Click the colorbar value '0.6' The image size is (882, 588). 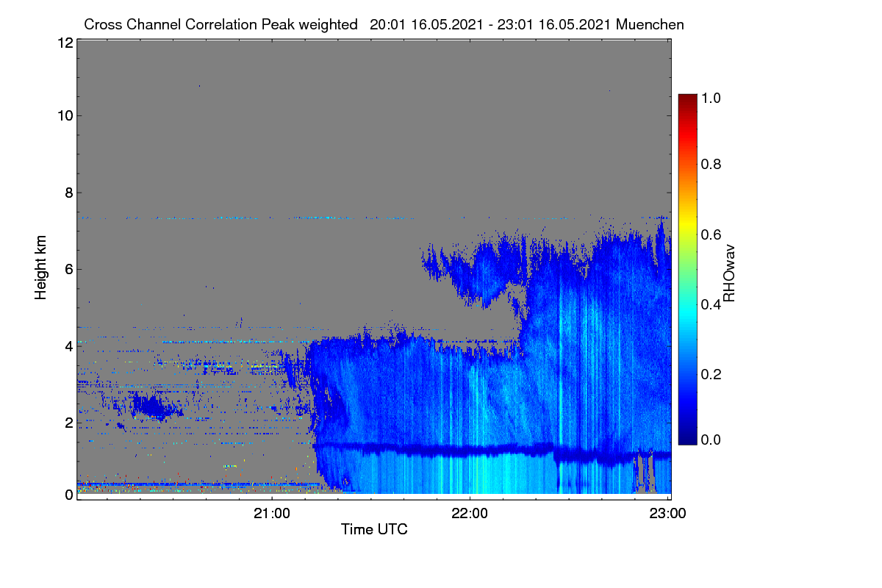click(712, 234)
